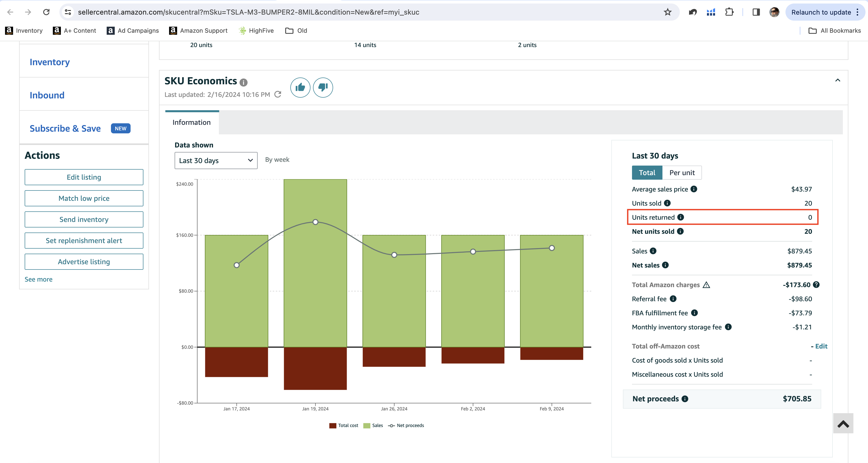Open Subscribe & Save in sidebar
The image size is (868, 463).
(x=65, y=128)
